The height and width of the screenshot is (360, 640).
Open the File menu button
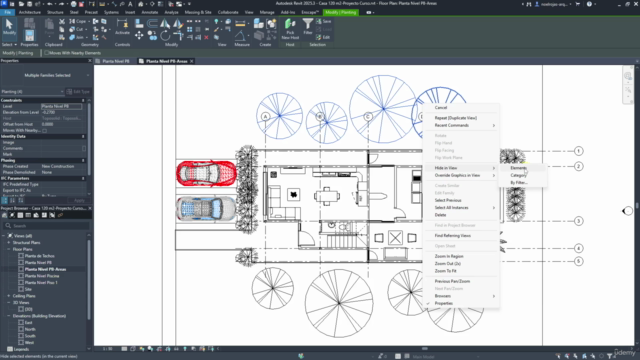tap(8, 12)
